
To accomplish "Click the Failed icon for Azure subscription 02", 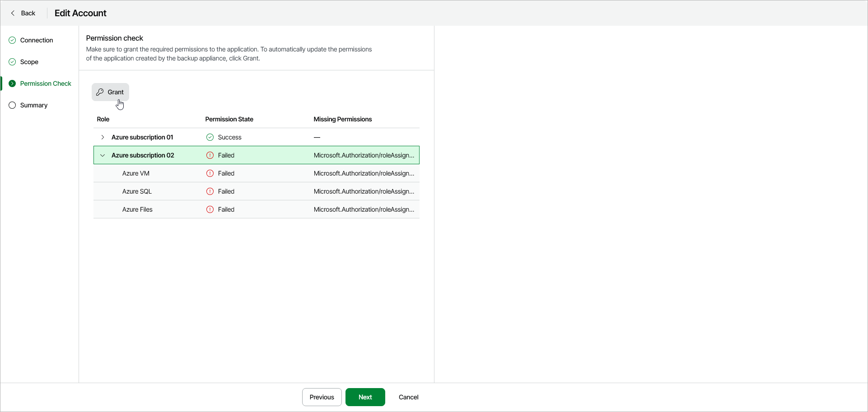I will coord(210,155).
